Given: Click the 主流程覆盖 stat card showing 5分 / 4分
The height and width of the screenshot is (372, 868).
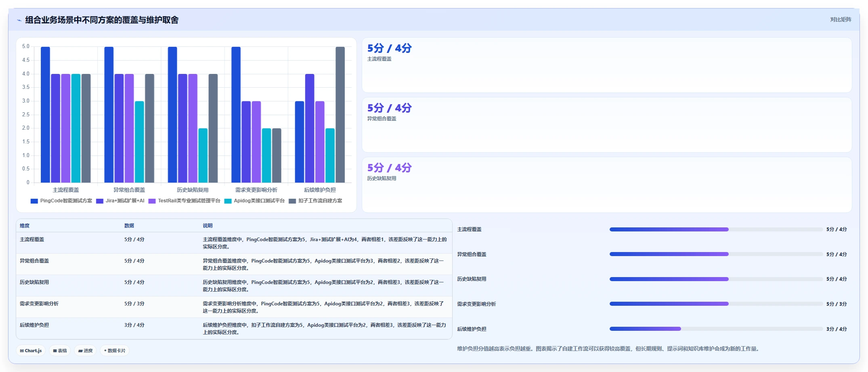Looking at the screenshot, I should pyautogui.click(x=607, y=65).
